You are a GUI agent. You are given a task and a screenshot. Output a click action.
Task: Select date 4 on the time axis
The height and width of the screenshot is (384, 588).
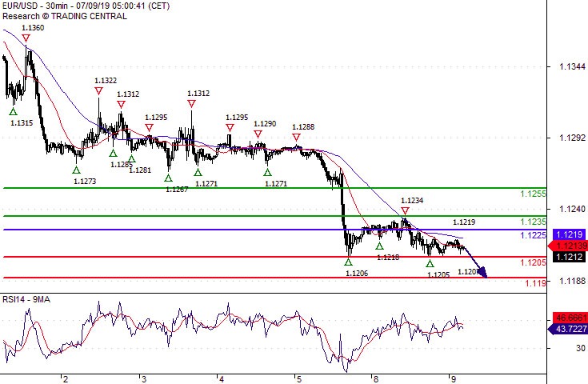click(222, 379)
